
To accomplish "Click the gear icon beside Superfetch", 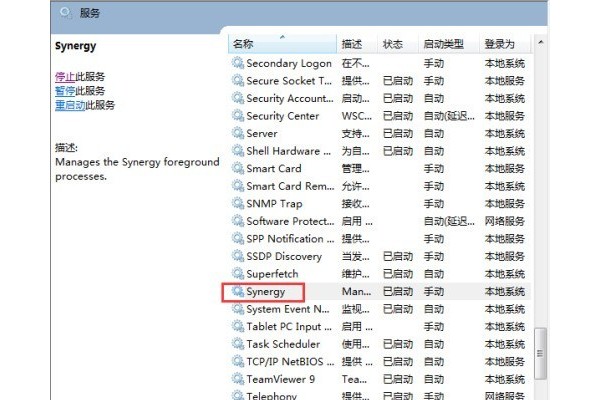I will [x=238, y=274].
